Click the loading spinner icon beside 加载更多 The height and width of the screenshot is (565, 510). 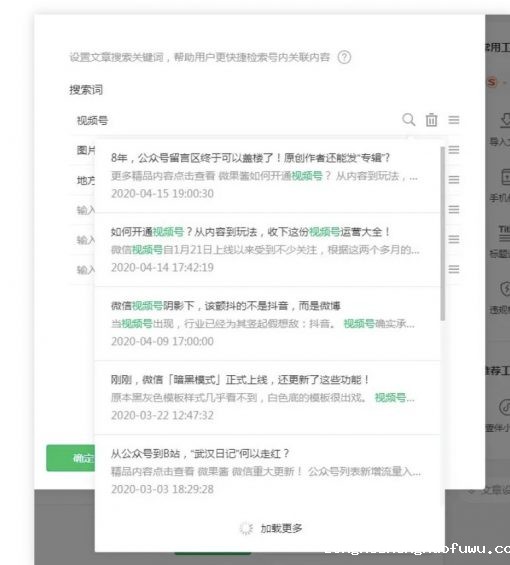pos(247,528)
